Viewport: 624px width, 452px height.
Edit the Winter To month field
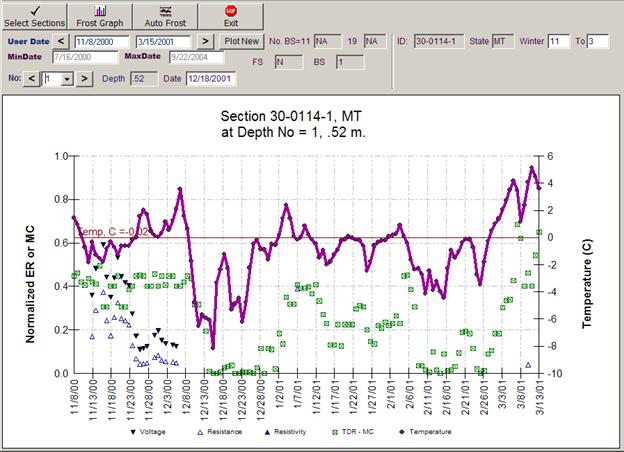[598, 41]
